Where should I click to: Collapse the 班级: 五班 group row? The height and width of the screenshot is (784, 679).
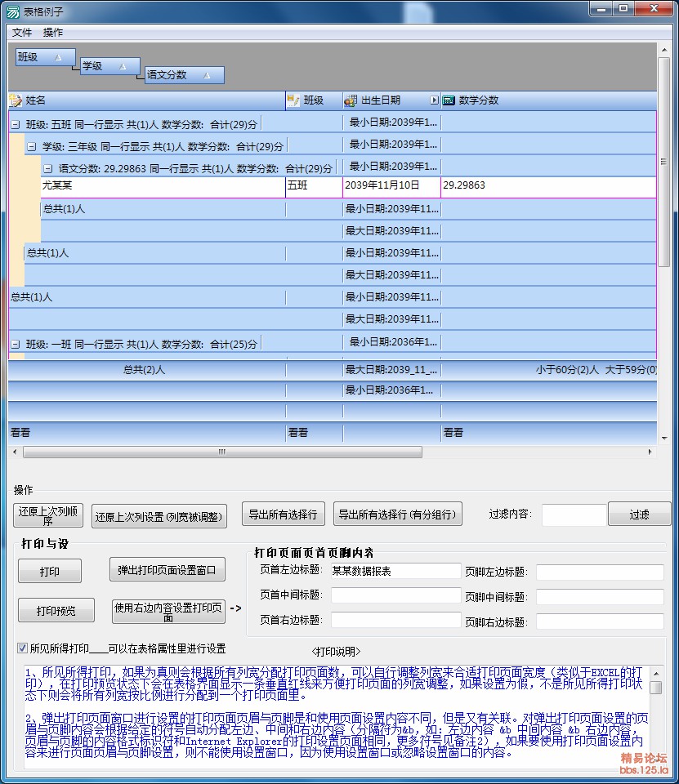pyautogui.click(x=15, y=125)
